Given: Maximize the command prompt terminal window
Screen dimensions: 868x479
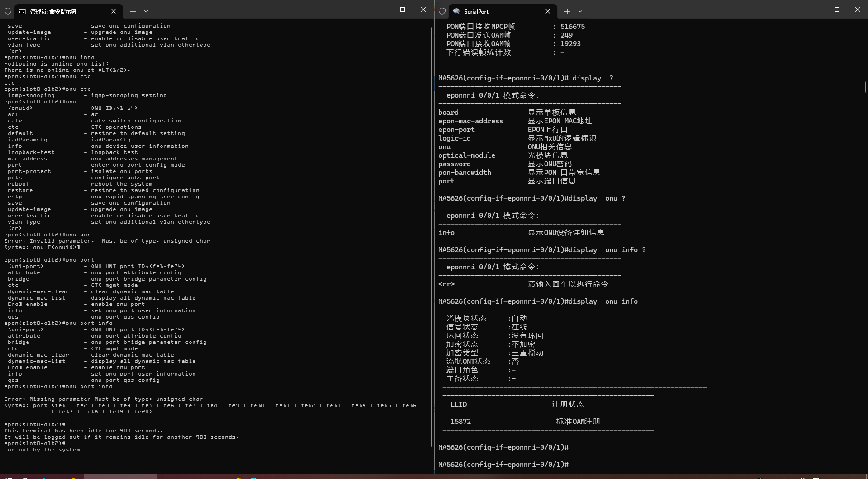Looking at the screenshot, I should pos(403,9).
